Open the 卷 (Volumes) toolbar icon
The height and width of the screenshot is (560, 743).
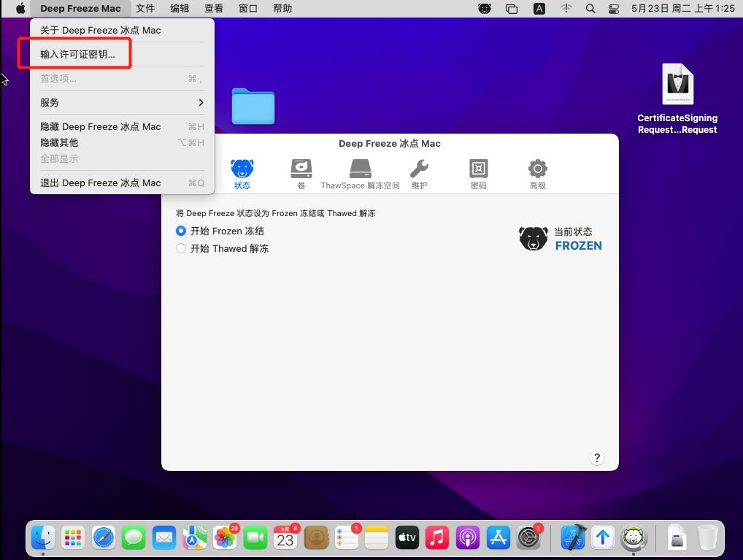click(301, 174)
